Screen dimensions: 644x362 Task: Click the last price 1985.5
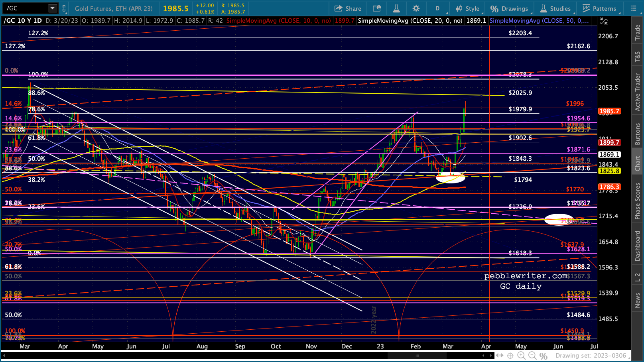point(175,8)
